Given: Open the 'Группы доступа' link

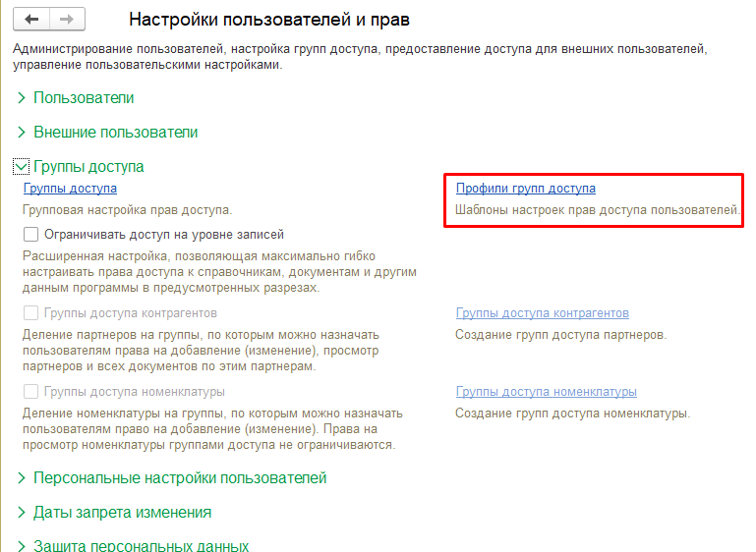Looking at the screenshot, I should click(x=70, y=189).
